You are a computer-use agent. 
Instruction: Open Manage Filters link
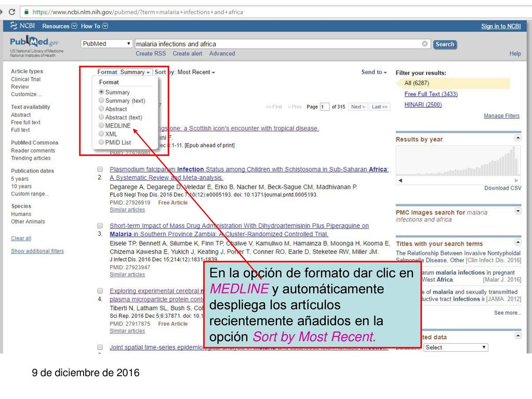click(x=501, y=116)
